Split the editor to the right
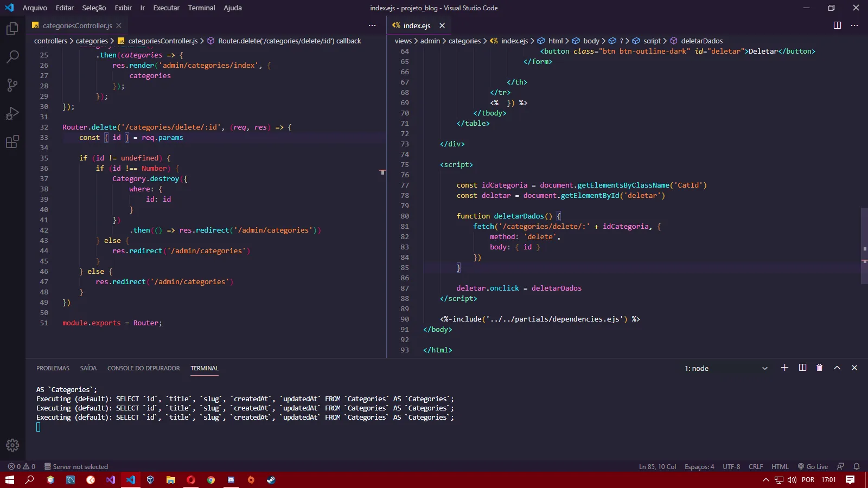868x488 pixels. [x=837, y=25]
